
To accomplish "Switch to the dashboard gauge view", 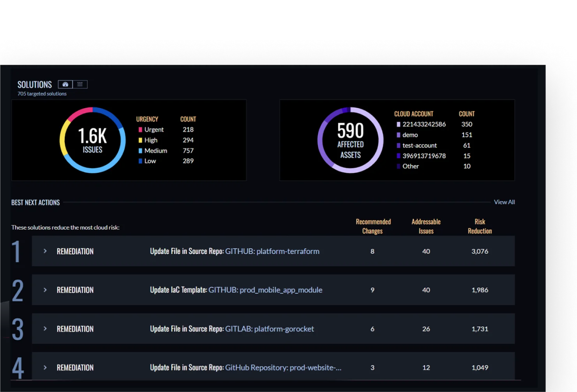I will point(65,84).
